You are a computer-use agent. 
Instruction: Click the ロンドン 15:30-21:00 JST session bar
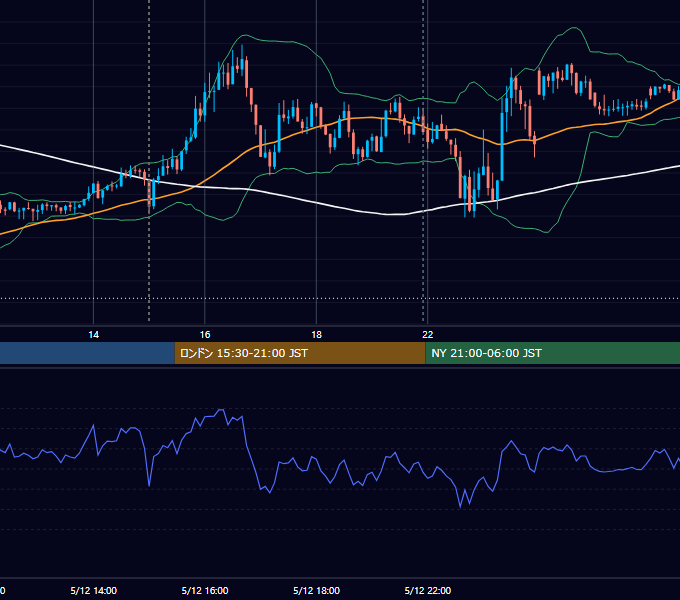300,353
